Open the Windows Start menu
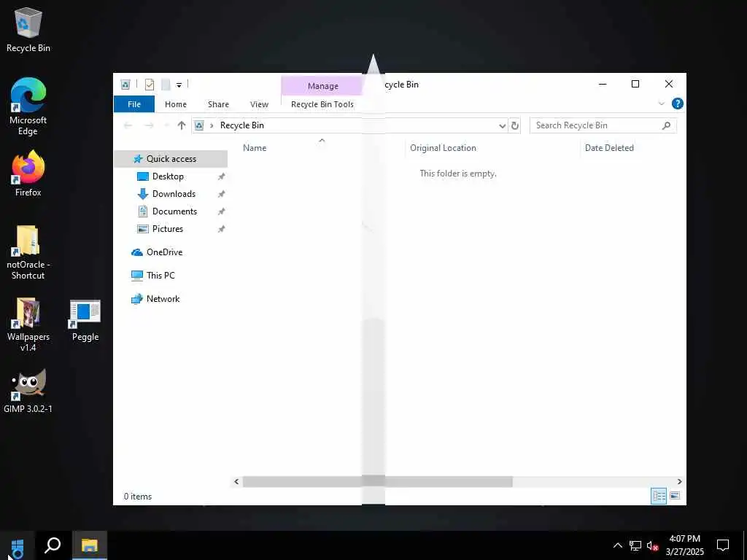 18,545
